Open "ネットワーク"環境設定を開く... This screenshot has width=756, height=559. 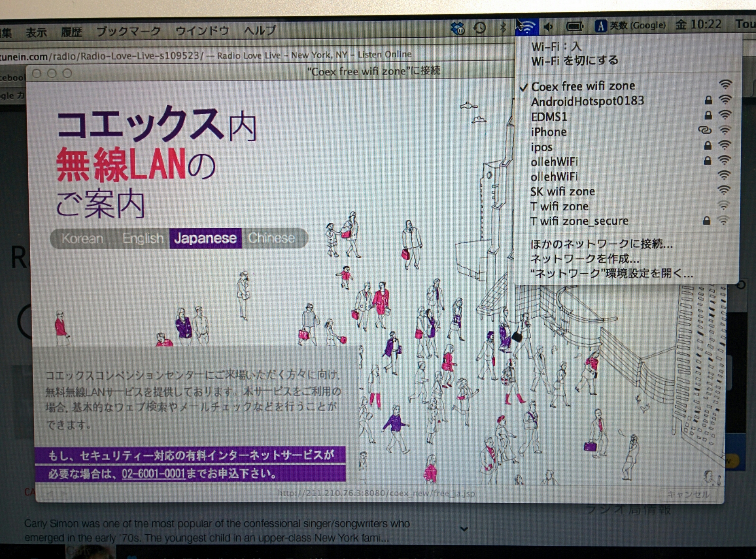tap(611, 273)
